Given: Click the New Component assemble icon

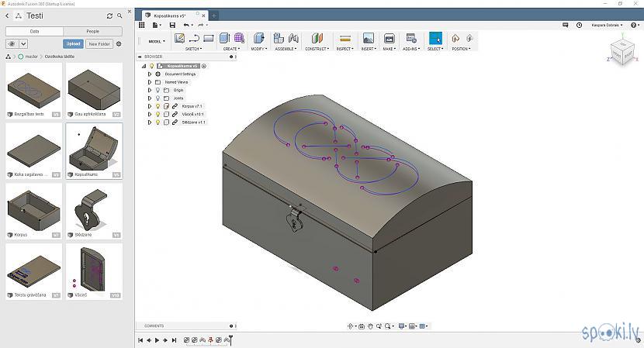Looking at the screenshot, I should pyautogui.click(x=279, y=38).
